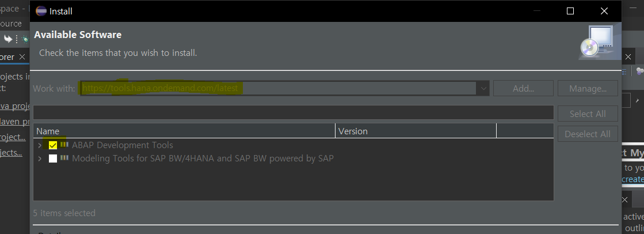Viewport: 644px width, 234px height.
Task: Click the Select All button
Action: pyautogui.click(x=588, y=114)
